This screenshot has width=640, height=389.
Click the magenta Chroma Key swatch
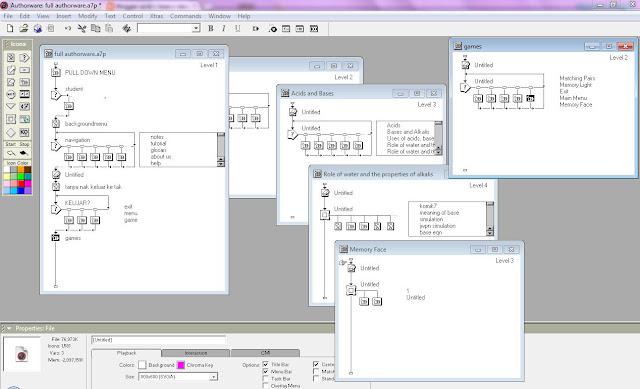181,365
